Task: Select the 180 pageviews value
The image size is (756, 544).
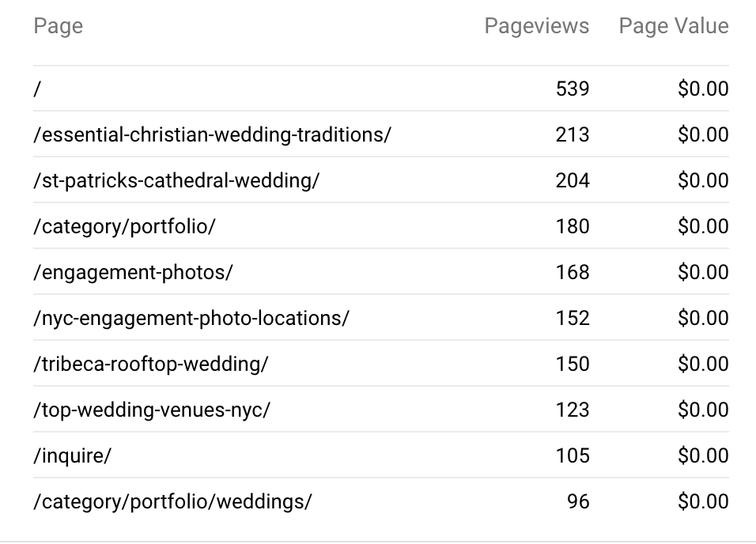Action: pos(573,226)
